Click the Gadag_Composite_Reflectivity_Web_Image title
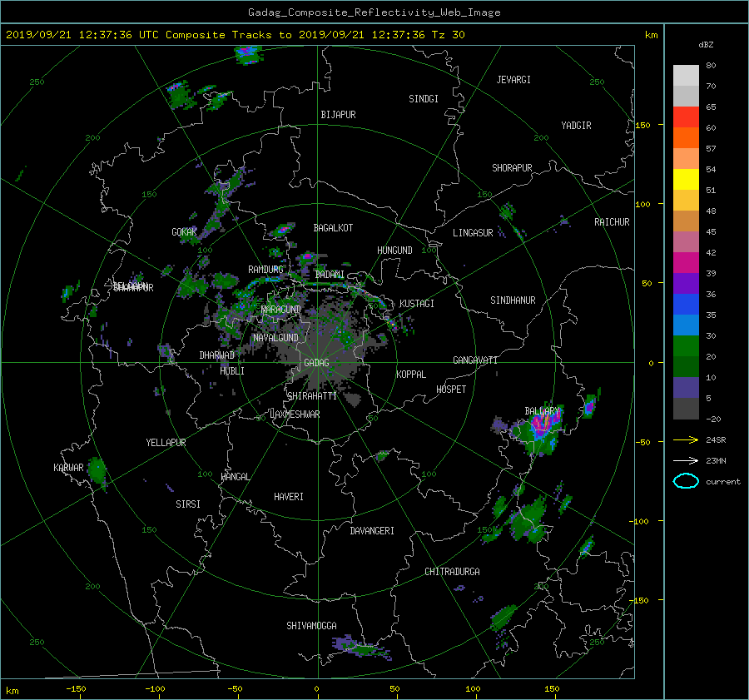The image size is (749, 700). [x=374, y=12]
